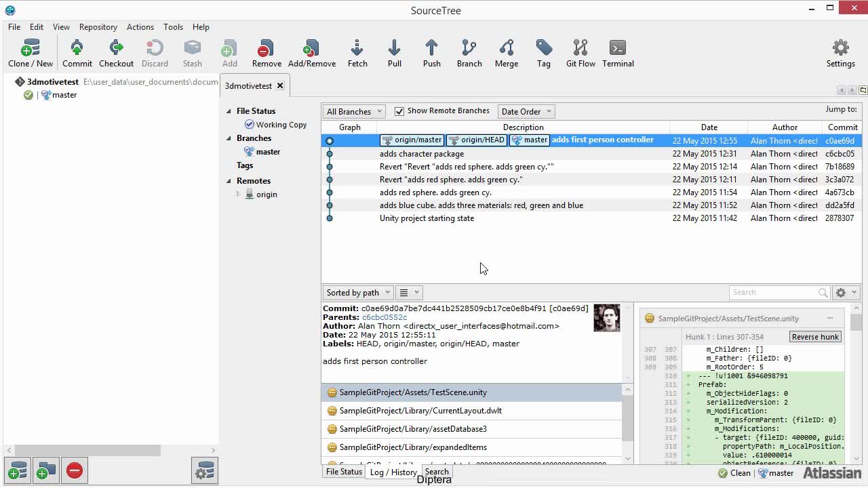Sort commits by the Author column header
This screenshot has height=488, width=868.
[785, 127]
